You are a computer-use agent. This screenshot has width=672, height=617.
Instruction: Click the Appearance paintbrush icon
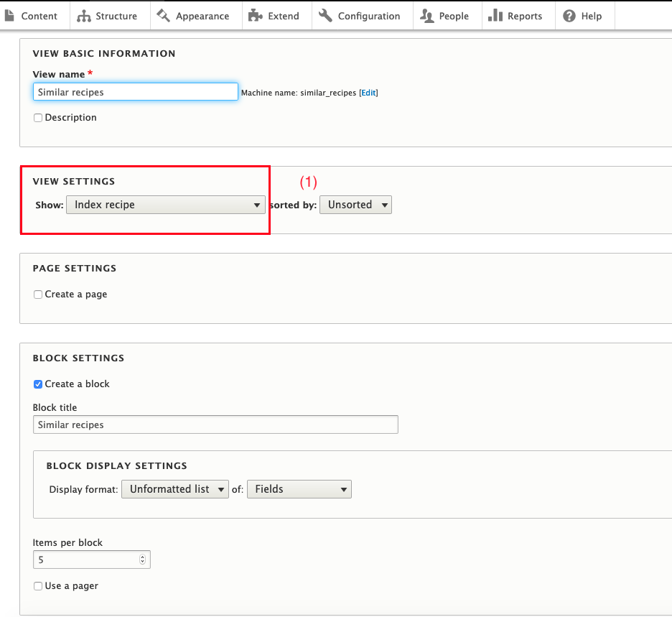tap(164, 15)
